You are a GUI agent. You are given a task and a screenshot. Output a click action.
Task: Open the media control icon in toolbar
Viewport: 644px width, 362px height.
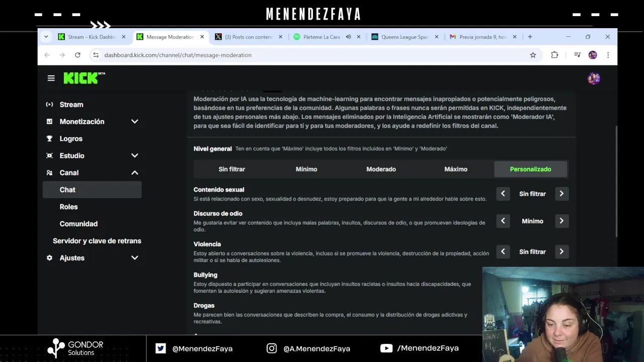[578, 55]
